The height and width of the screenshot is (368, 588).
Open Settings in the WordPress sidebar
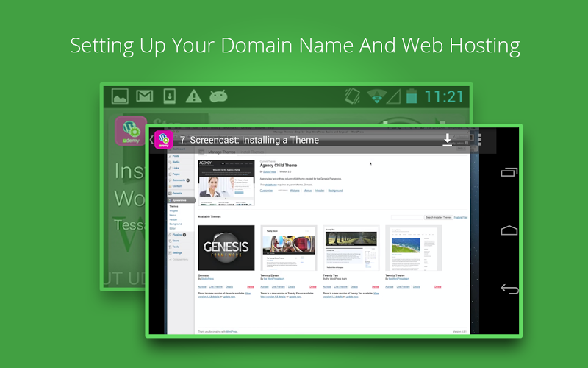177,252
